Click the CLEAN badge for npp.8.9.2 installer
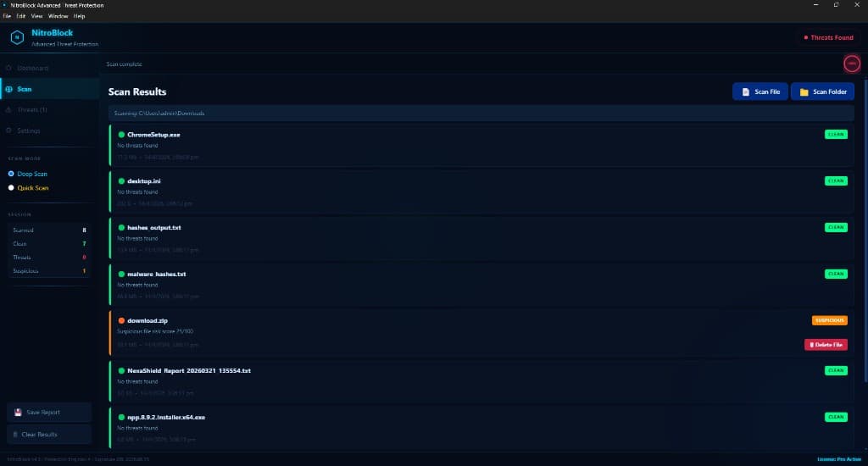The width and height of the screenshot is (868, 466). [x=836, y=418]
